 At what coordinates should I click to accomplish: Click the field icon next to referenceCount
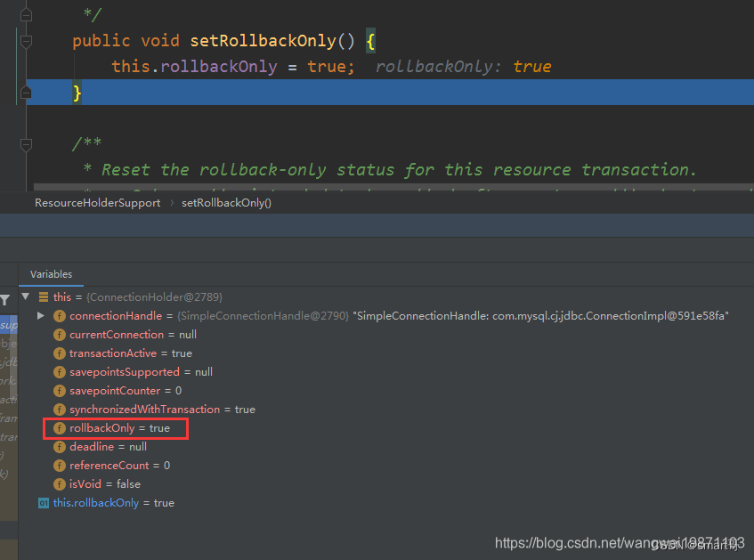[59, 467]
